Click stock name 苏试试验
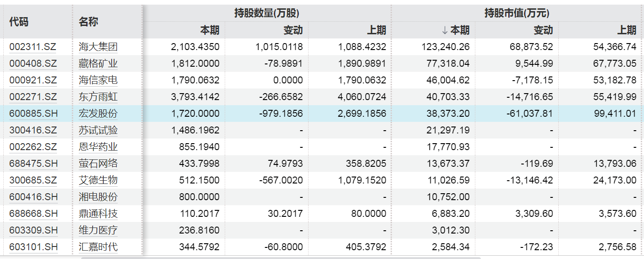This screenshot has width=644, height=259. pyautogui.click(x=98, y=130)
